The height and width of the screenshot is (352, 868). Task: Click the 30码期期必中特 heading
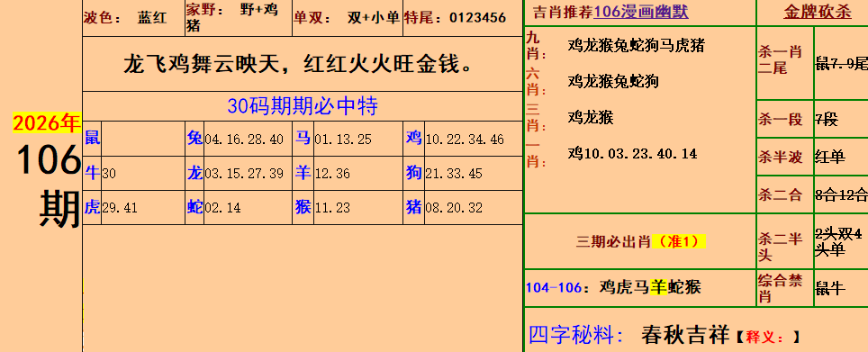tap(303, 105)
